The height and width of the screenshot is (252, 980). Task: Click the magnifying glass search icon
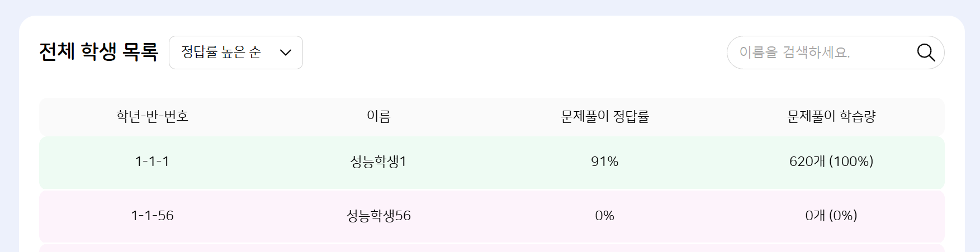click(926, 53)
